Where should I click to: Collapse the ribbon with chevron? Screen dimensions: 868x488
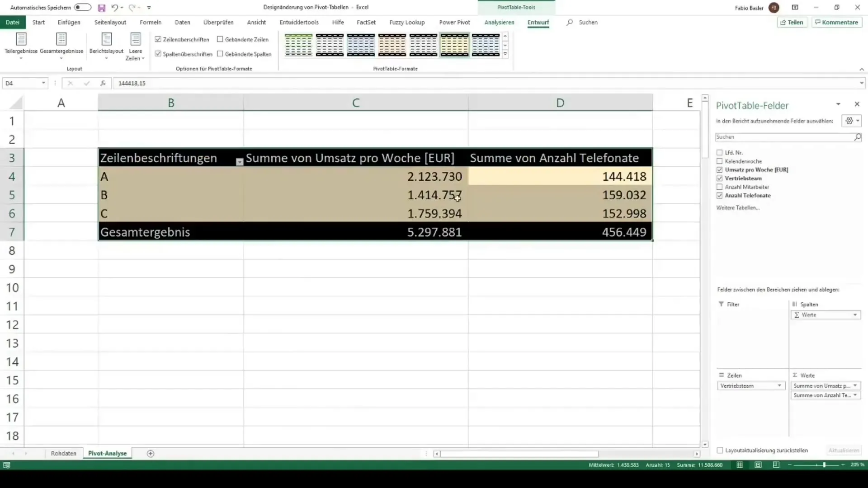click(862, 69)
